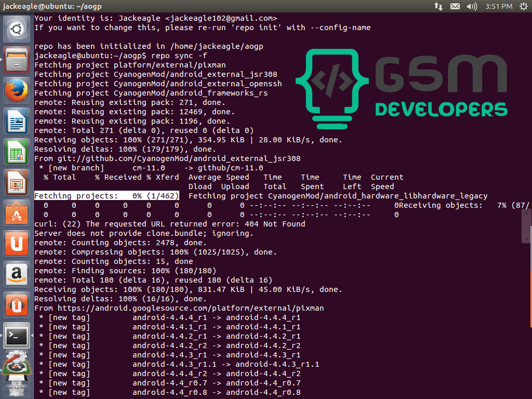Open the network connections indicator
Image resolution: width=532 pixels, height=399 pixels.
tap(438, 6)
